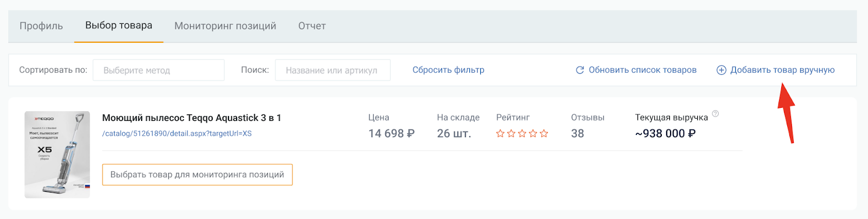Open the Мониторинг позиций tab
868x219 pixels.
tap(225, 25)
